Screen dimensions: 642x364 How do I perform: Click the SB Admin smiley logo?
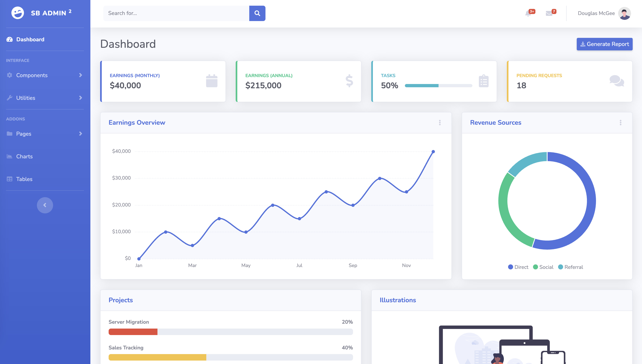point(17,13)
